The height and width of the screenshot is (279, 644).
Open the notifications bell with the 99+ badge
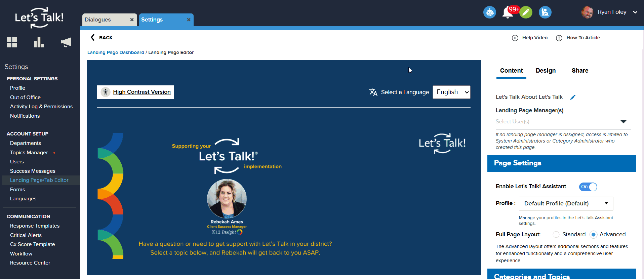(508, 12)
